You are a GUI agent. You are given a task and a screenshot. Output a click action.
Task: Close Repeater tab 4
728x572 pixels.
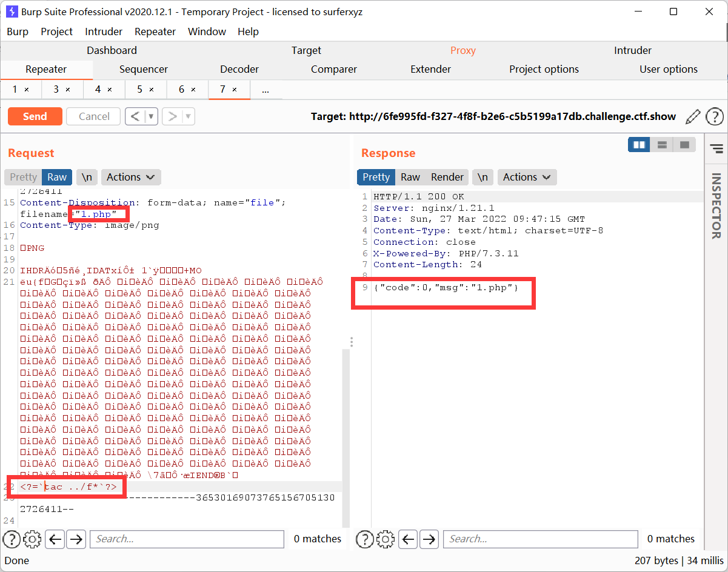110,90
